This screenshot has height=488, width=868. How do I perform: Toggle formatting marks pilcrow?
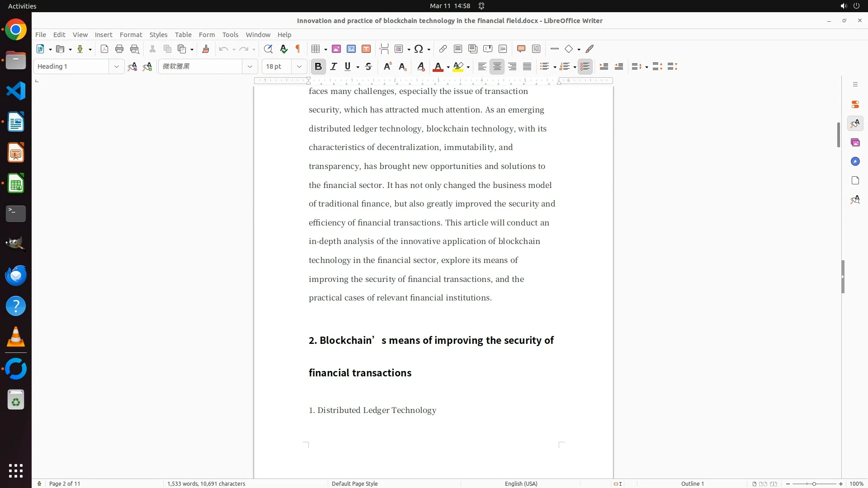pyautogui.click(x=298, y=49)
